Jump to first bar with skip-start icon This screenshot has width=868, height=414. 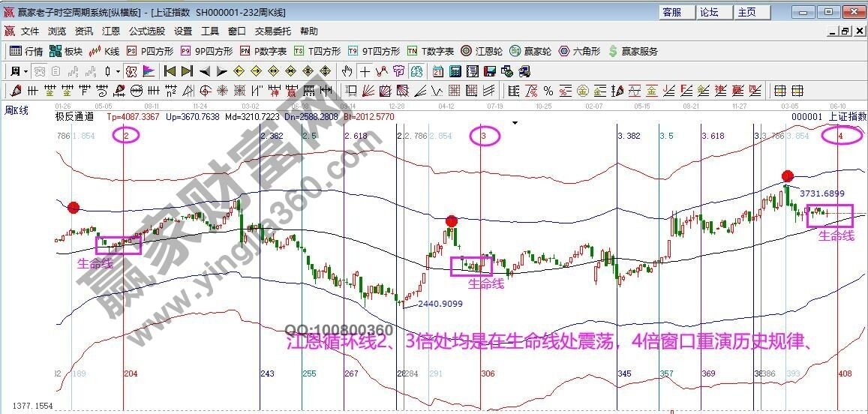(170, 71)
